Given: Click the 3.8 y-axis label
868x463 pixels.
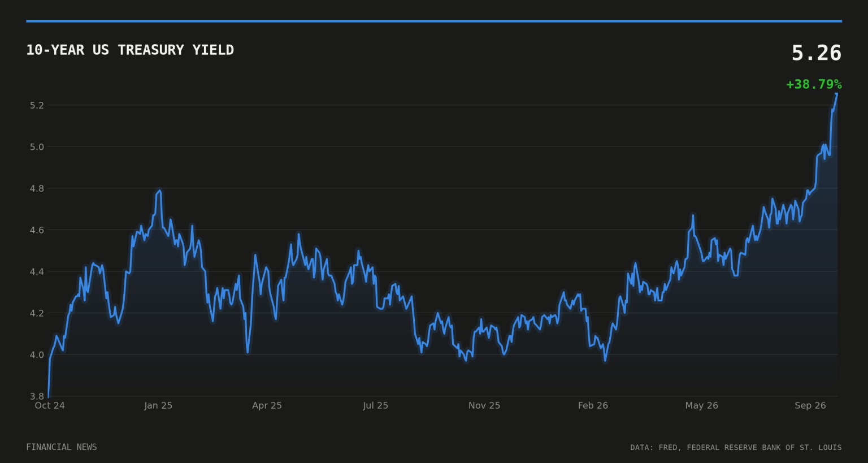Looking at the screenshot, I should coord(37,396).
